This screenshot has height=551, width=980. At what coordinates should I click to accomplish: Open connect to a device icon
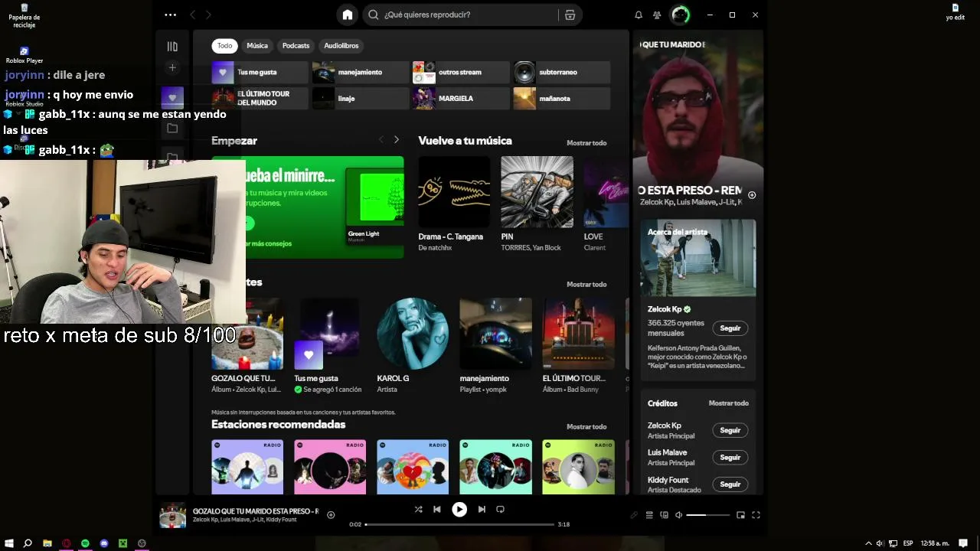click(664, 515)
